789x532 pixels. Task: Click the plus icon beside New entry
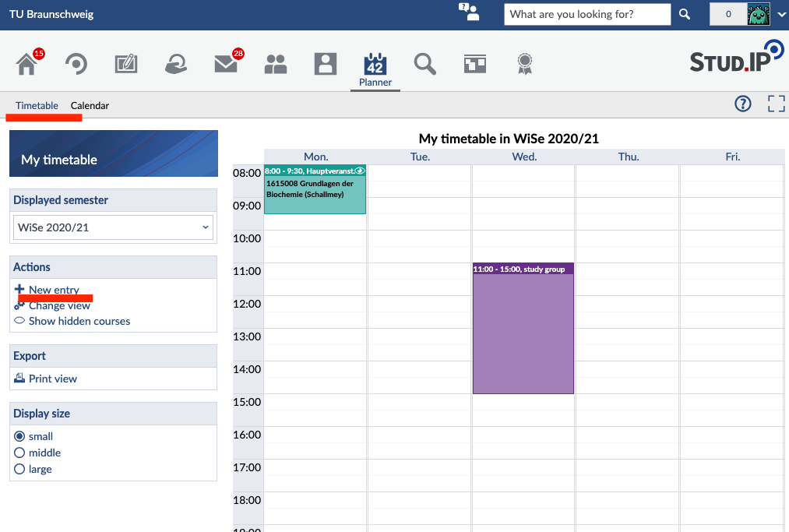click(x=19, y=289)
